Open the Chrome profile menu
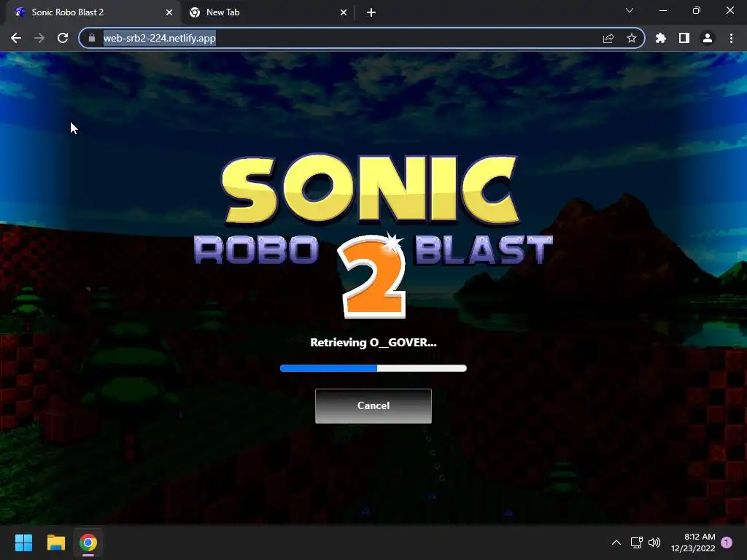Viewport: 747px width, 560px height. [x=708, y=38]
